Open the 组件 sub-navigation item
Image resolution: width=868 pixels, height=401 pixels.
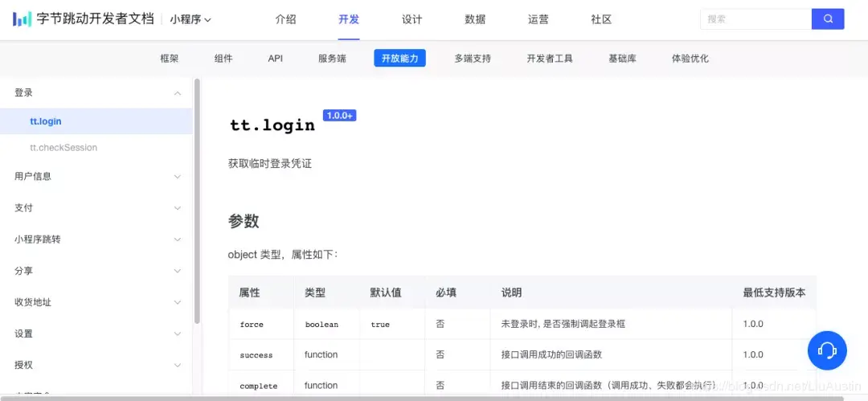click(x=223, y=58)
